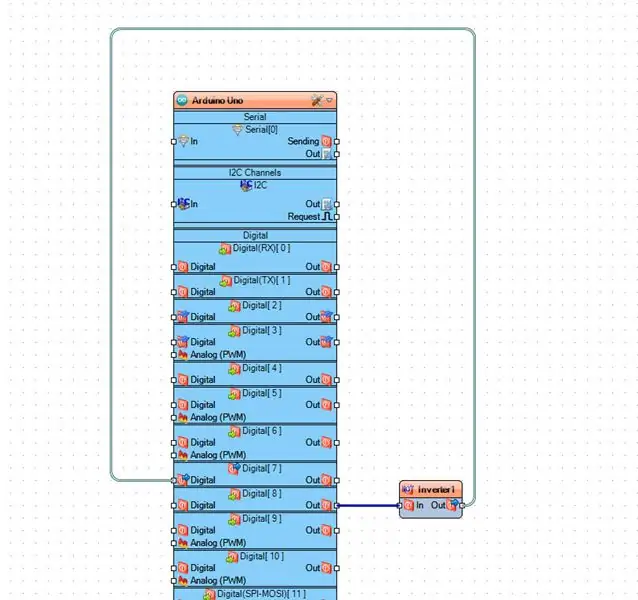Click the Digital(RX)[0] channel icon

[x=225, y=249]
